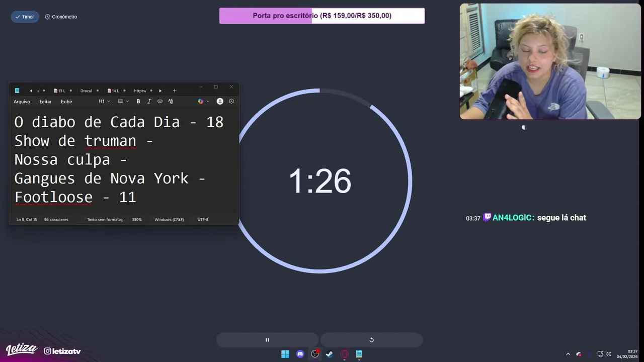644x362 pixels.
Task: Click the Porta pro escritório donation progress bar
Action: [322, 16]
